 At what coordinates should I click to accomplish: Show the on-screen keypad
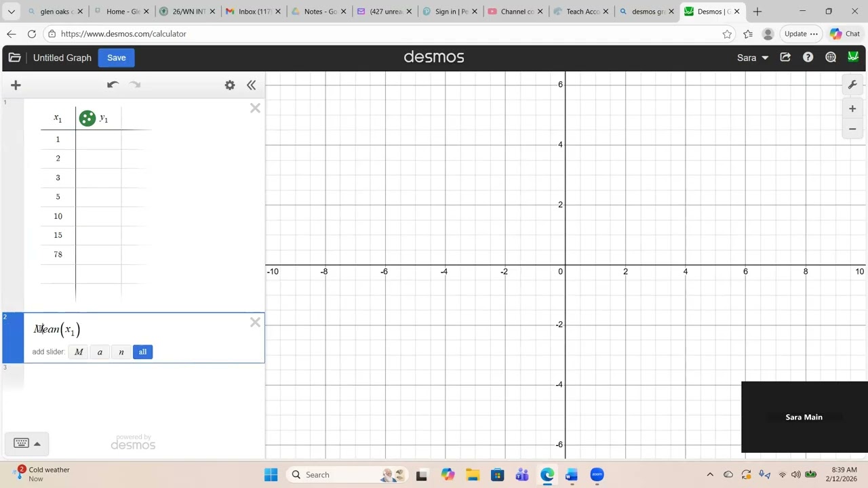click(21, 443)
